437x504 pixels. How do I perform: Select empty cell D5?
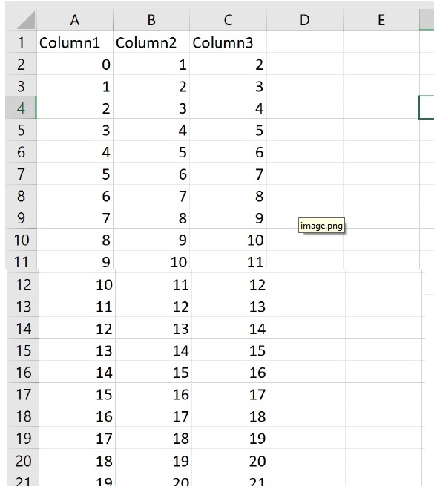(x=305, y=130)
